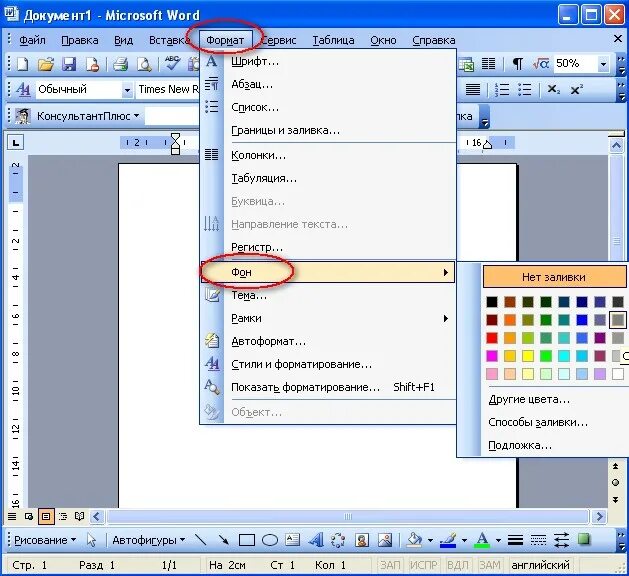The height and width of the screenshot is (576, 629).
Task: Open 3-D style green cube icon
Action: 584,539
